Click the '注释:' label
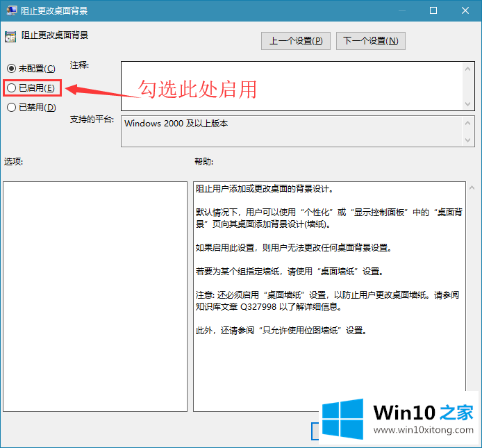The width and height of the screenshot is (482, 448). pos(79,65)
